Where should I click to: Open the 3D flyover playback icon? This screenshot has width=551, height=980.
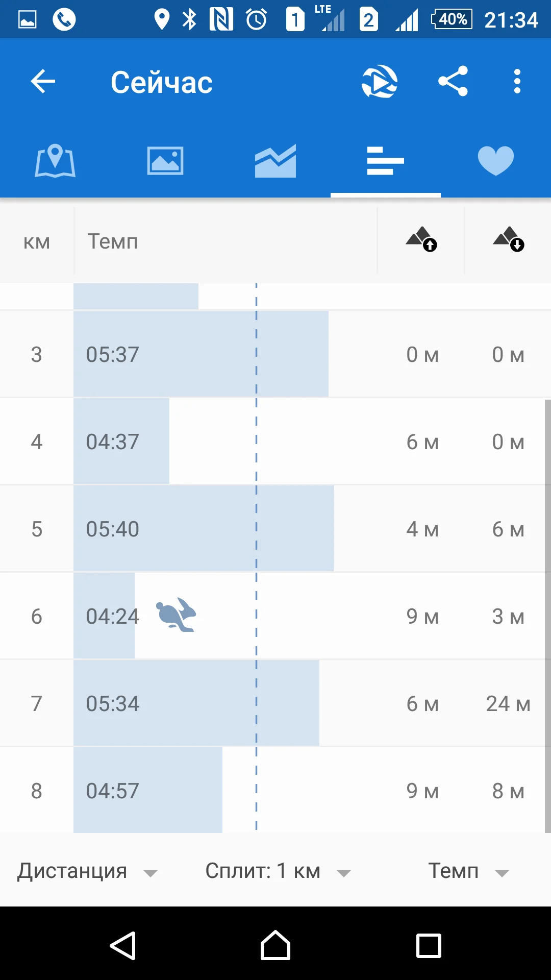pyautogui.click(x=380, y=82)
